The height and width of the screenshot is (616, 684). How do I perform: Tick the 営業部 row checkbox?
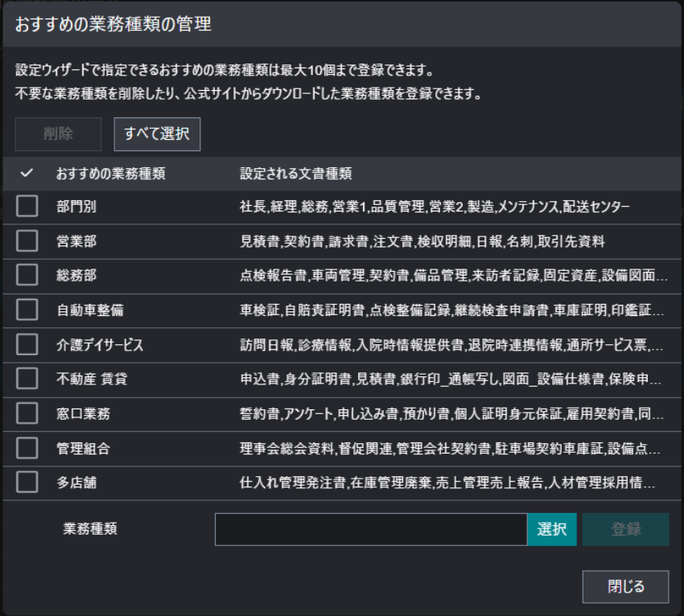click(x=27, y=241)
